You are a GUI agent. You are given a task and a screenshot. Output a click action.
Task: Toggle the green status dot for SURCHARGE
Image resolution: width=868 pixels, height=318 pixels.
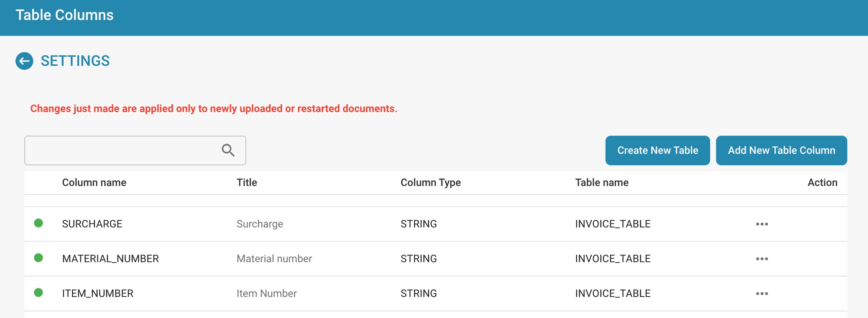pos(38,223)
